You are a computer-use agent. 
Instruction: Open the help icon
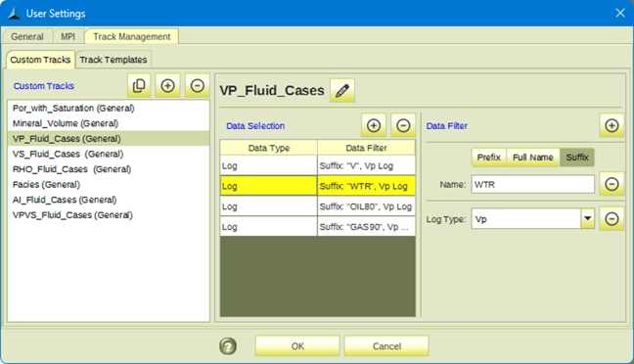pyautogui.click(x=228, y=346)
